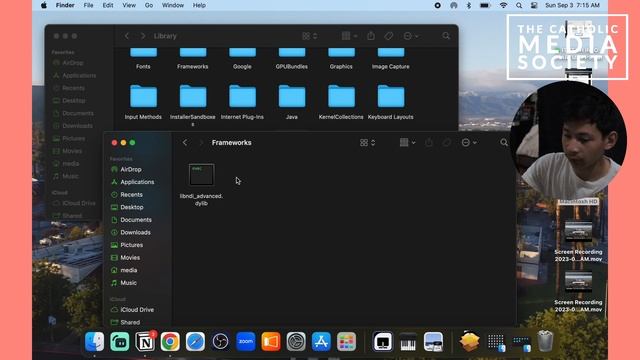The width and height of the screenshot is (640, 360).
Task: Open Applications in Library window sidebar
Action: click(x=75, y=76)
